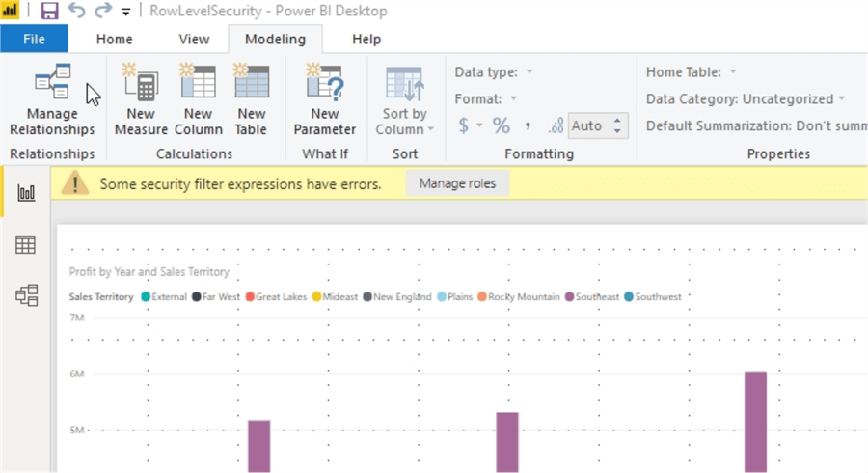Click Great Lakes legend swatch
Screen dimensions: 868x473
pyautogui.click(x=250, y=297)
